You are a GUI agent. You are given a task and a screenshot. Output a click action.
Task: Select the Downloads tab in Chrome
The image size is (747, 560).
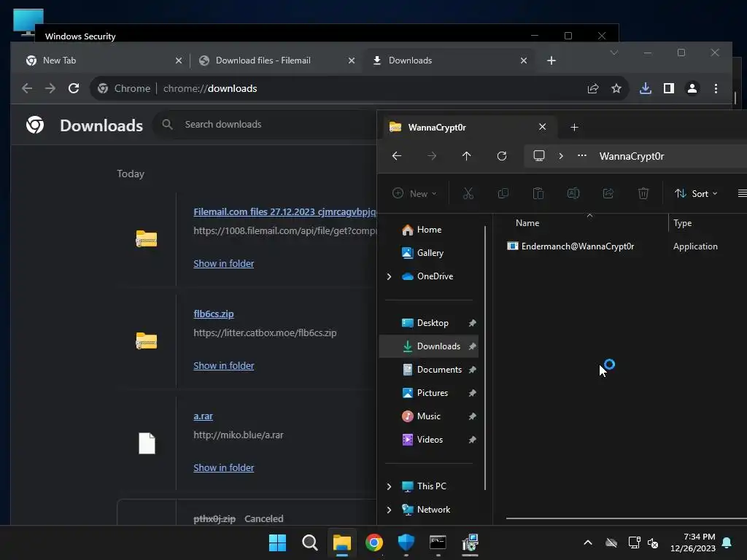(448, 61)
